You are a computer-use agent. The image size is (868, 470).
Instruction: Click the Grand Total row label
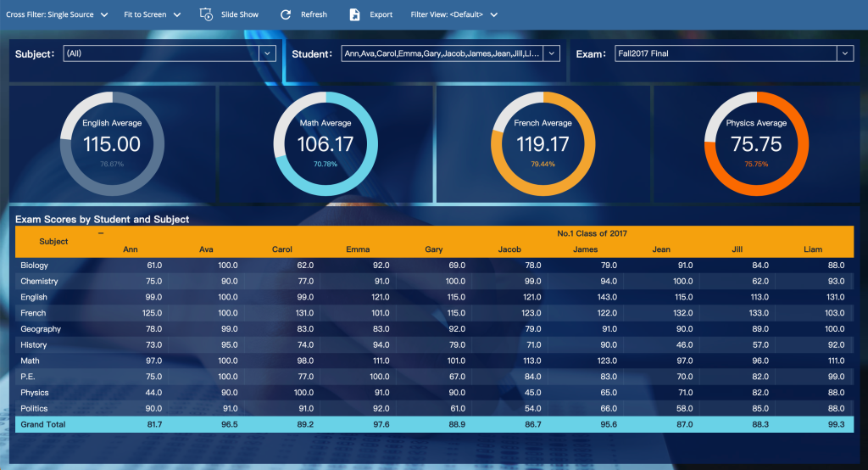42,424
